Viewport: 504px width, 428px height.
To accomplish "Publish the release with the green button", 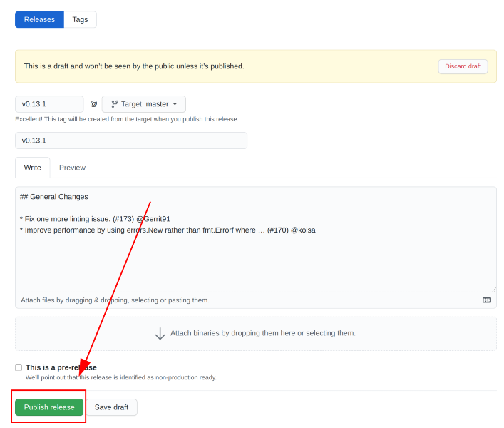I will tap(49, 407).
